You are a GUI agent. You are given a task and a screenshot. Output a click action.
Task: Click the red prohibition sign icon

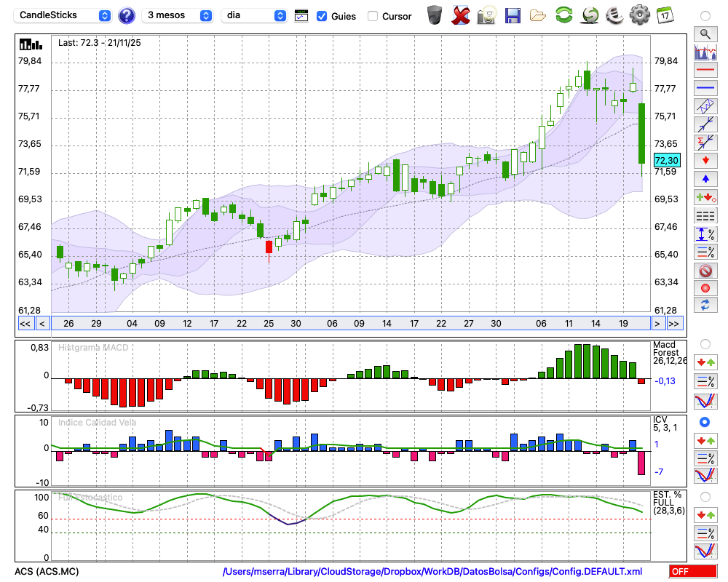pos(705,271)
